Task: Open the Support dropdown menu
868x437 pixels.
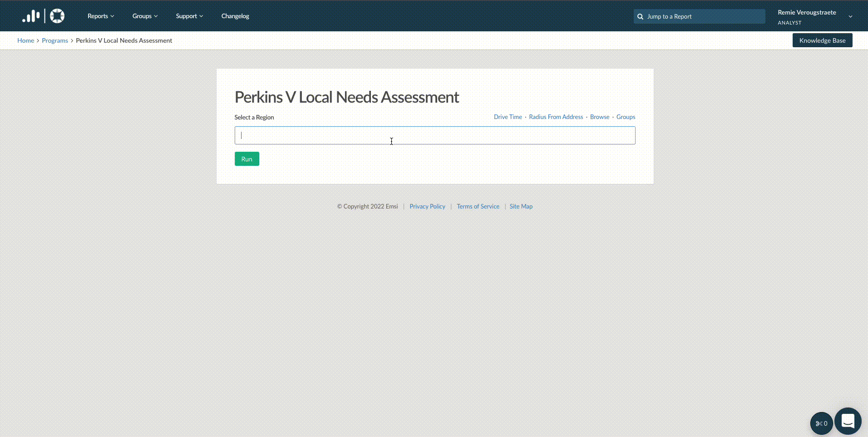Action: pos(189,16)
